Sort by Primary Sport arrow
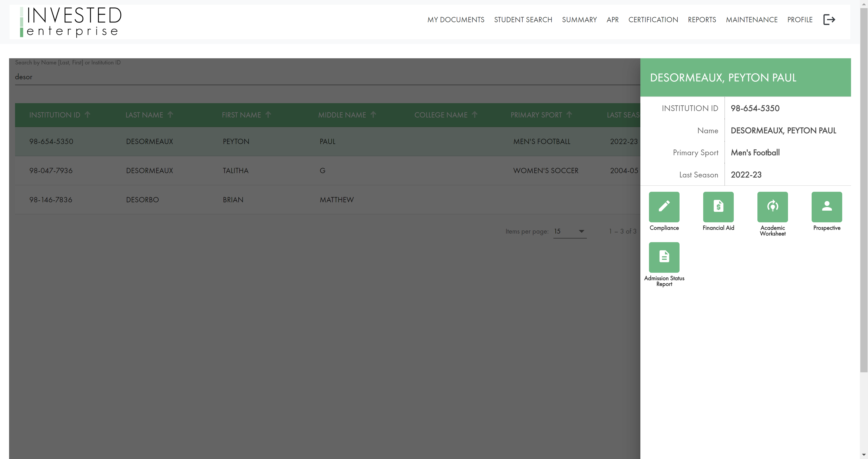Screen dimensions: 868x459 tap(569, 115)
